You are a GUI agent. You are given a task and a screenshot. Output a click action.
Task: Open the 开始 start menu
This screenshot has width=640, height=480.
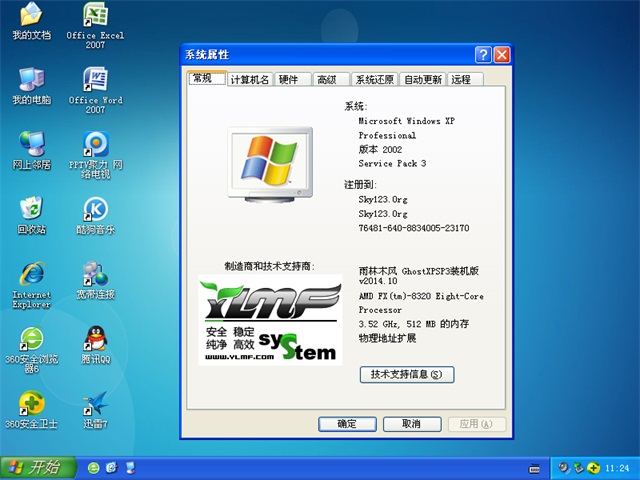(36, 467)
